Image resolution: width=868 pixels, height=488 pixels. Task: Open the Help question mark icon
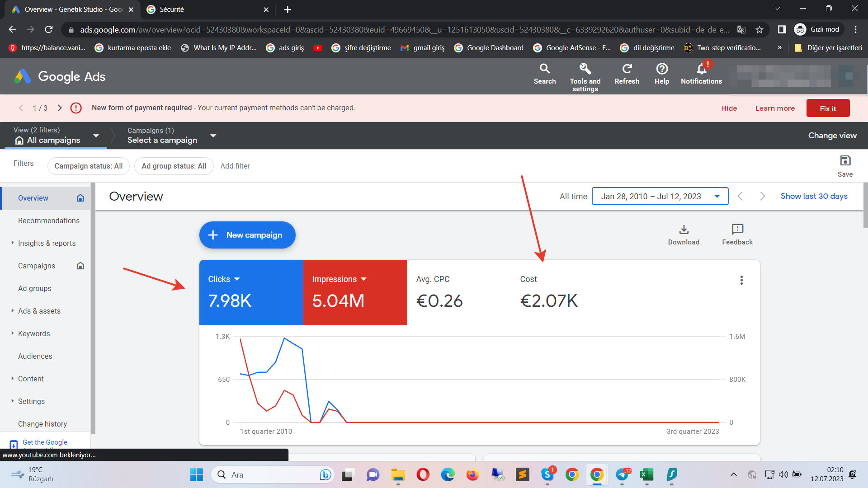[x=662, y=74]
